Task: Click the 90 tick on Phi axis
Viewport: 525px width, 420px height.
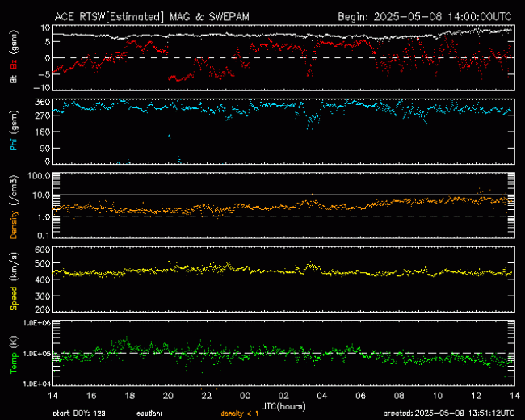Action: click(x=45, y=148)
